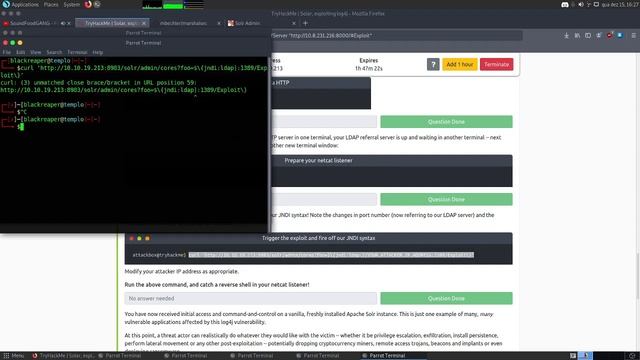Click the blue extension icon in Firefox toolbar
640x360 pixels.
620,36
